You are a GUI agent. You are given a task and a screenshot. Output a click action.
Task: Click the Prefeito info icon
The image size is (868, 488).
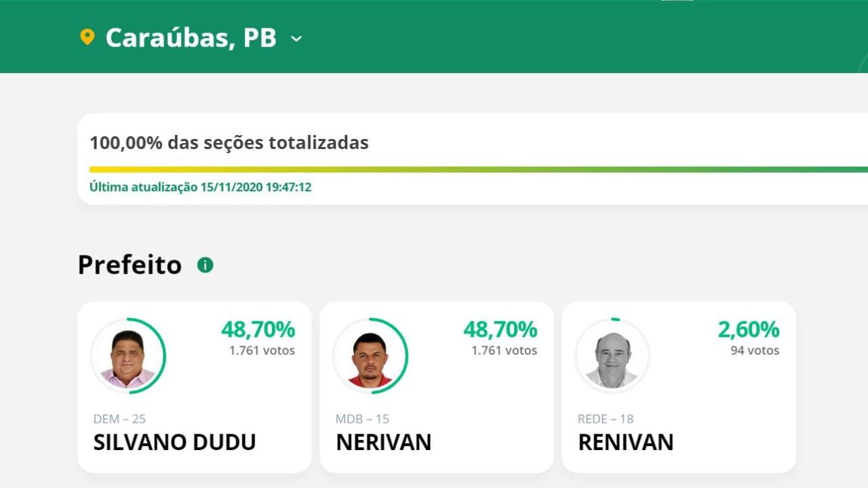pos(205,265)
